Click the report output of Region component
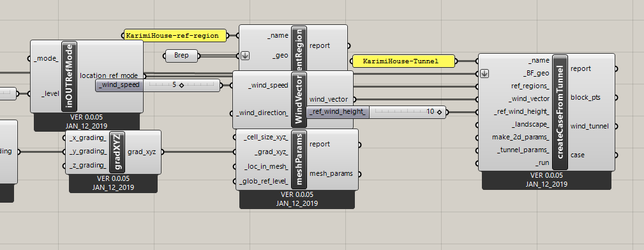The width and height of the screenshot is (644, 250). click(320, 45)
